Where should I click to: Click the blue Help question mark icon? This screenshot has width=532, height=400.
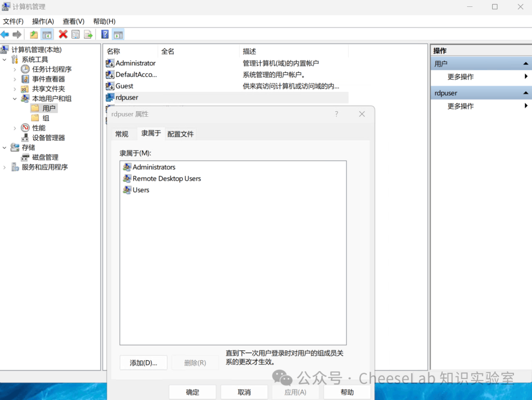click(105, 34)
